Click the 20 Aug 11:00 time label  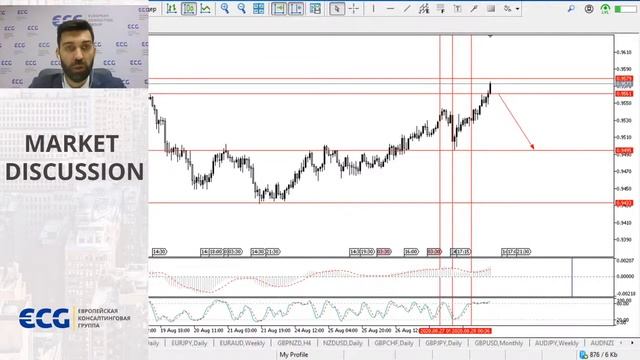209,330
